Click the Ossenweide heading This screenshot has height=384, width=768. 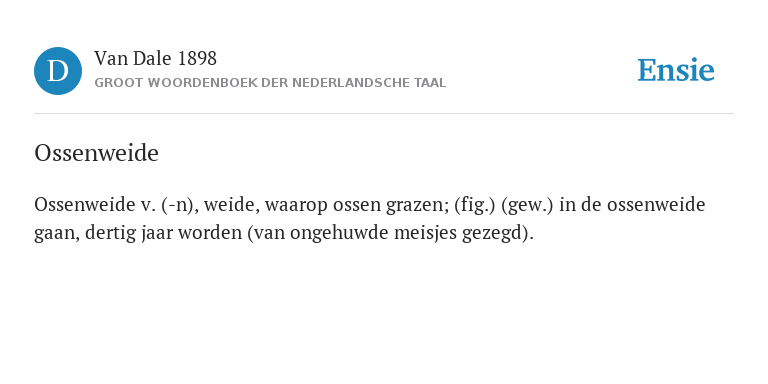click(96, 153)
